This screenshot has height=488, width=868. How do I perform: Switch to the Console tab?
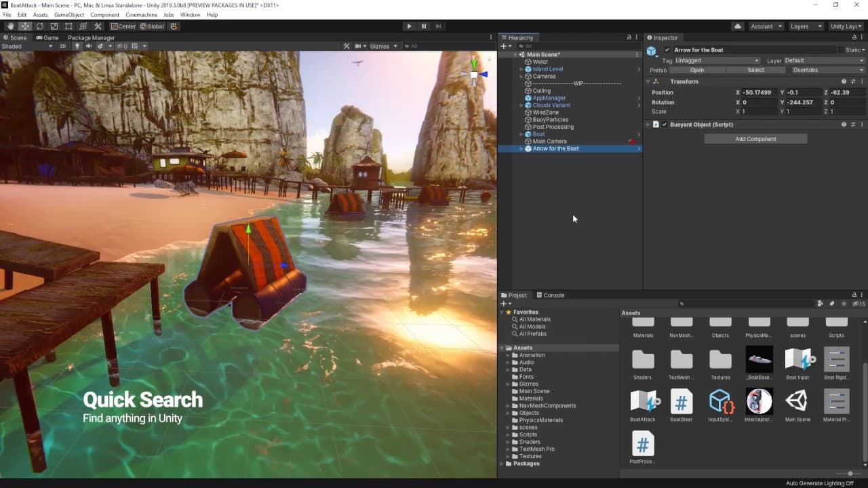pos(551,296)
